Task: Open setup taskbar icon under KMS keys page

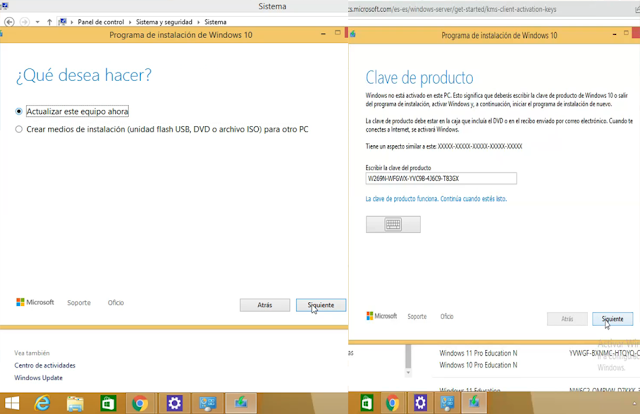Action: tap(474, 403)
